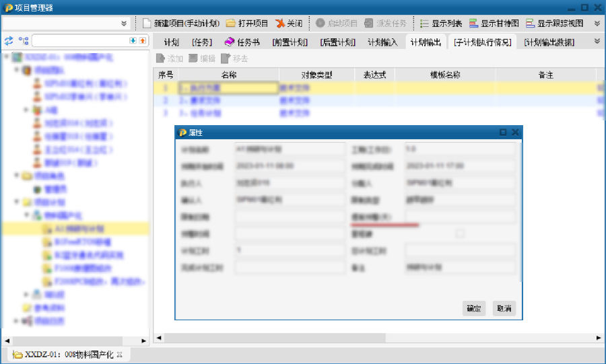
Task: Click the search field above project tree
Action: [79, 41]
